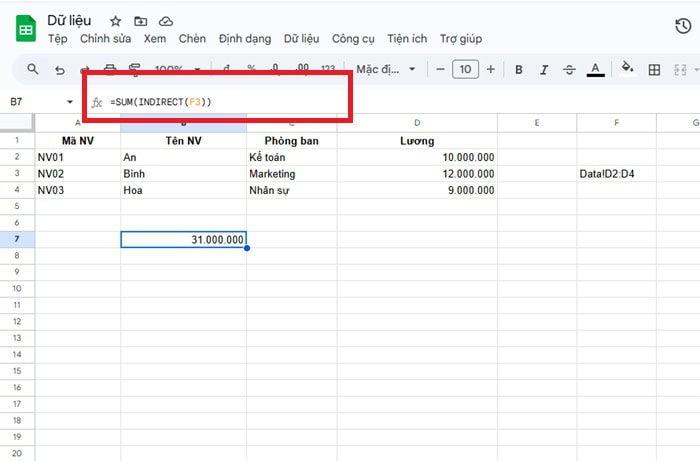
Task: Open the Định dạng menu
Action: pyautogui.click(x=244, y=39)
